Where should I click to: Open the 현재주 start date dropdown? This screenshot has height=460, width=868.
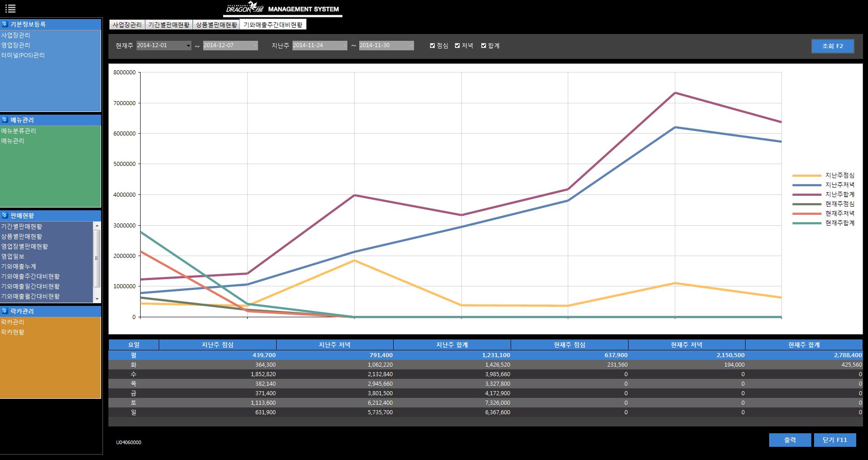(x=188, y=46)
